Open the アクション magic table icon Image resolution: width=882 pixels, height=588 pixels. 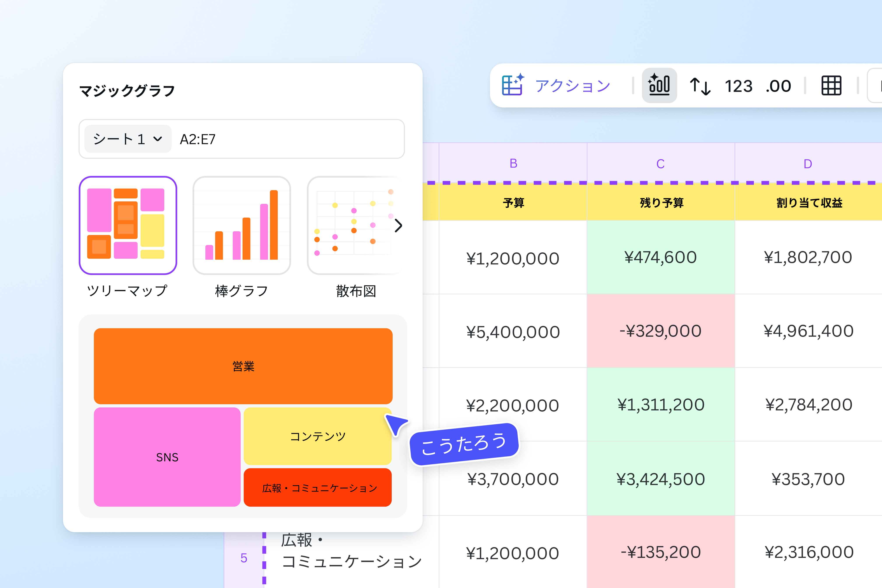[x=513, y=85]
